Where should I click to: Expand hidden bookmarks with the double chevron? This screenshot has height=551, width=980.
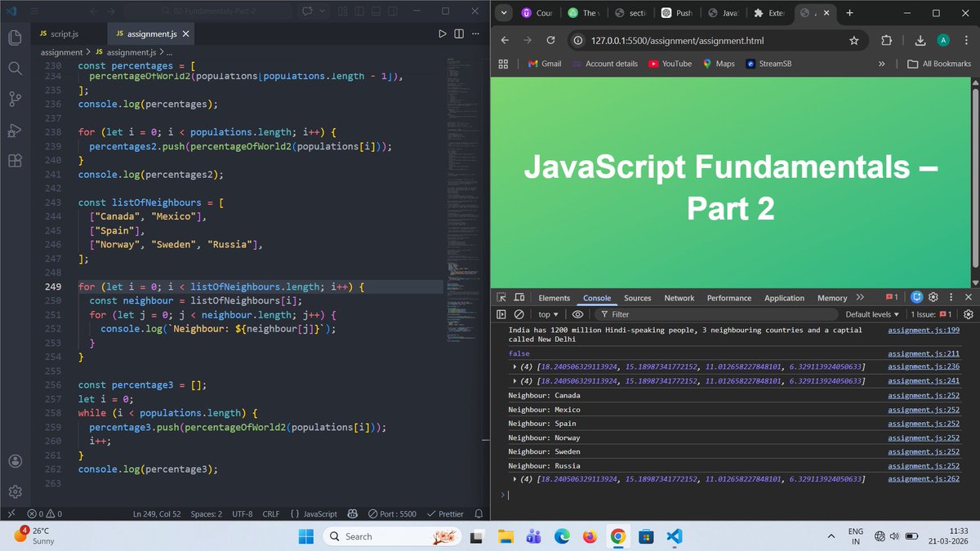point(882,64)
